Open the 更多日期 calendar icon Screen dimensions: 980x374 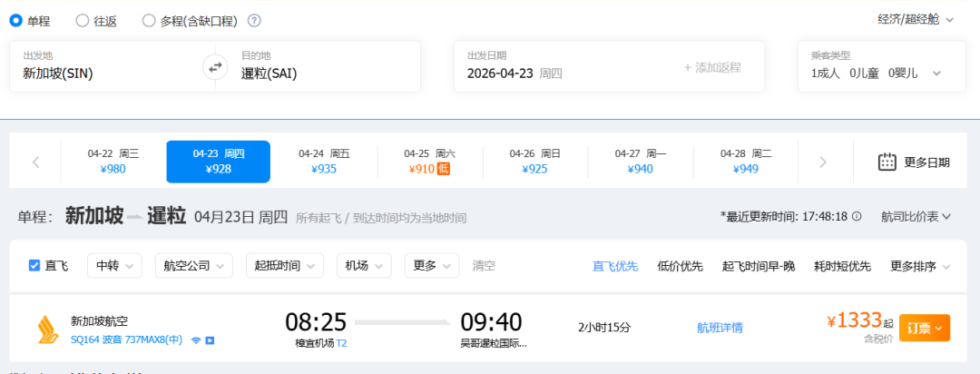pyautogui.click(x=887, y=162)
